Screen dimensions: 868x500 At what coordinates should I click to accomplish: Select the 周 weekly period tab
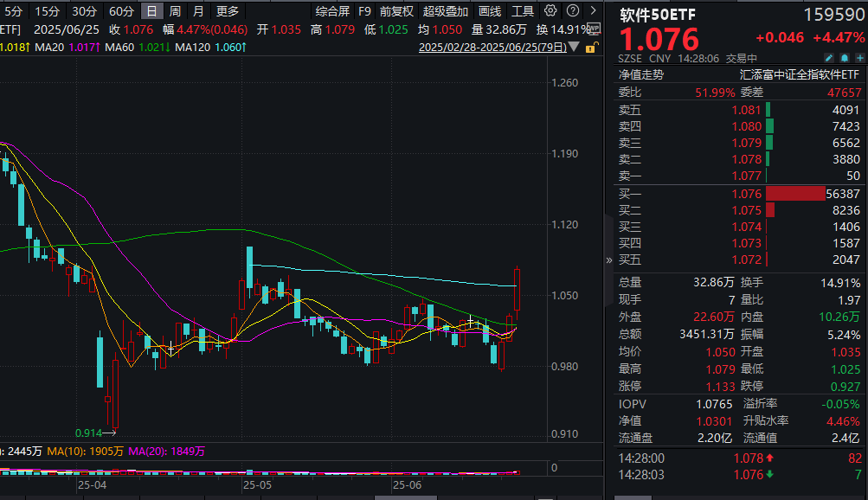click(x=175, y=11)
